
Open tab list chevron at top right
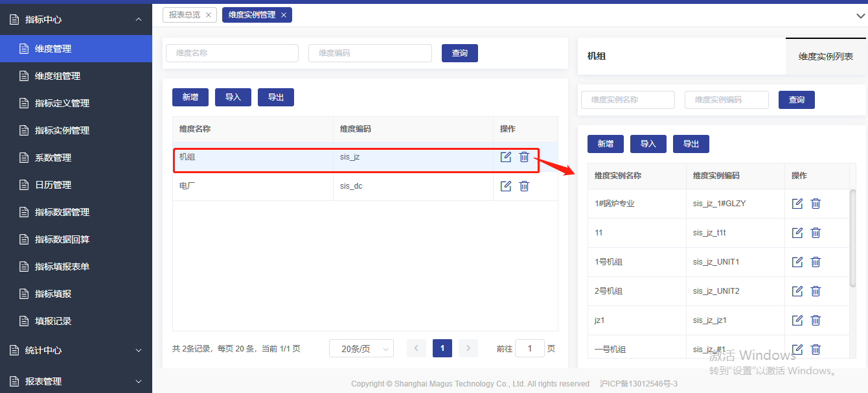click(x=860, y=15)
